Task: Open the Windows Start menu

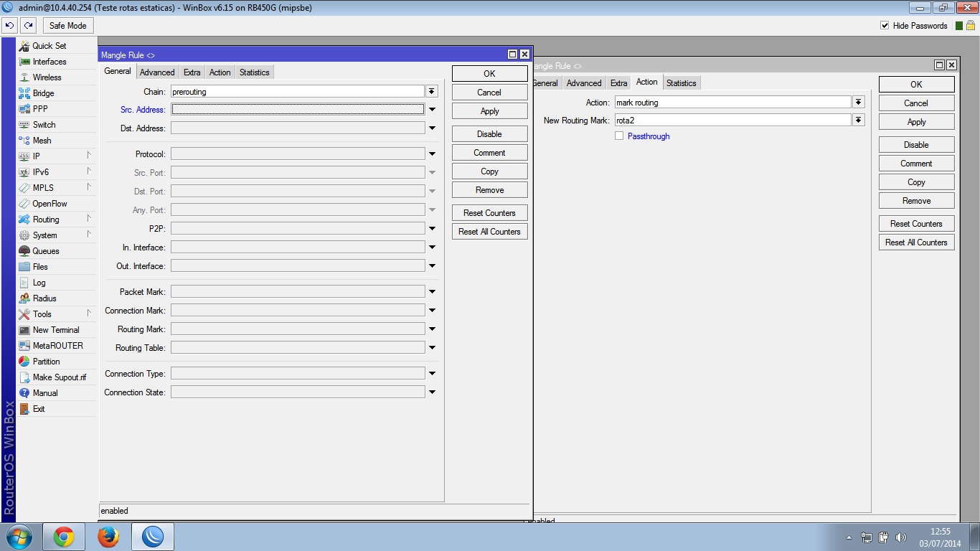Action: pos(19,537)
